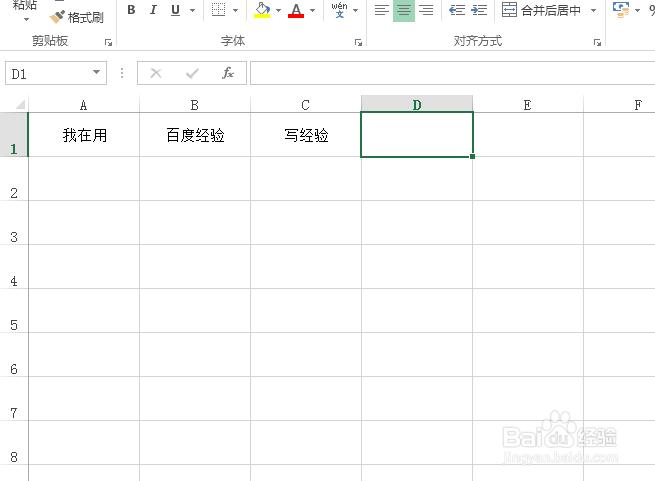Select row 7 header
The height and width of the screenshot is (481, 655).
pyautogui.click(x=14, y=399)
